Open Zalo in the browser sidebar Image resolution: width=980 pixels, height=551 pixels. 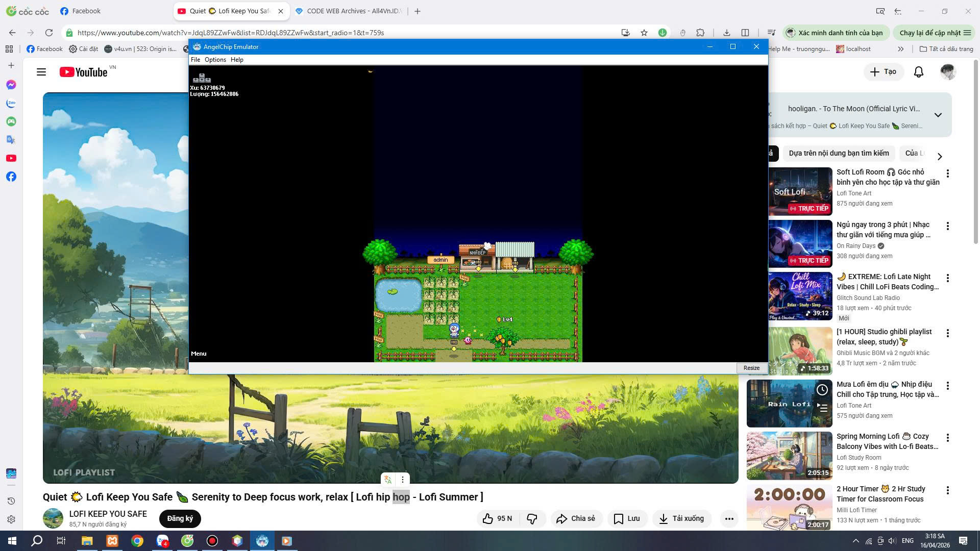[11, 103]
